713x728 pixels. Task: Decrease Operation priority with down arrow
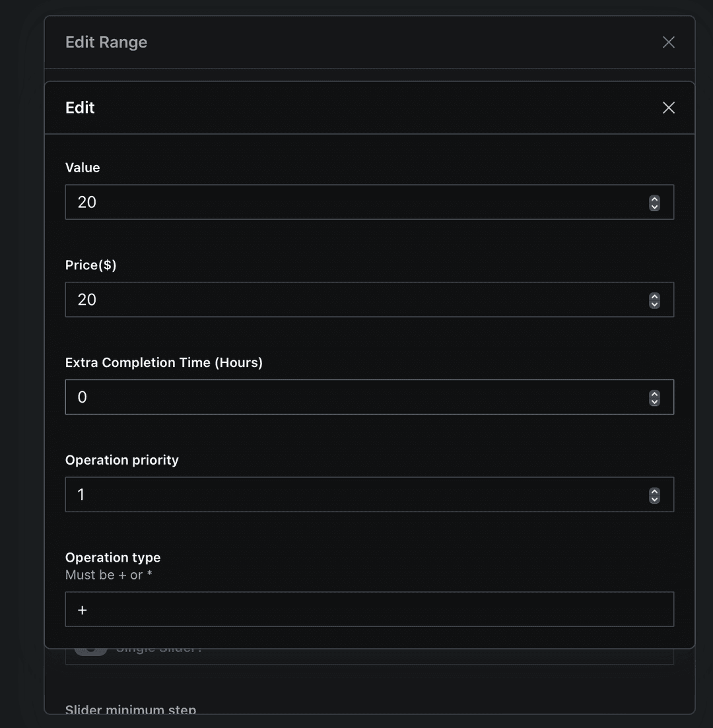tap(654, 499)
